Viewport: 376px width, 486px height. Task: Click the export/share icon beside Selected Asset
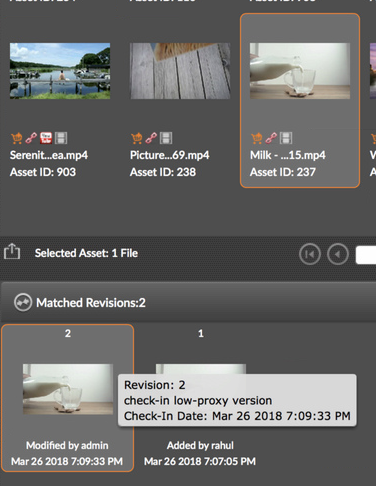click(x=12, y=251)
